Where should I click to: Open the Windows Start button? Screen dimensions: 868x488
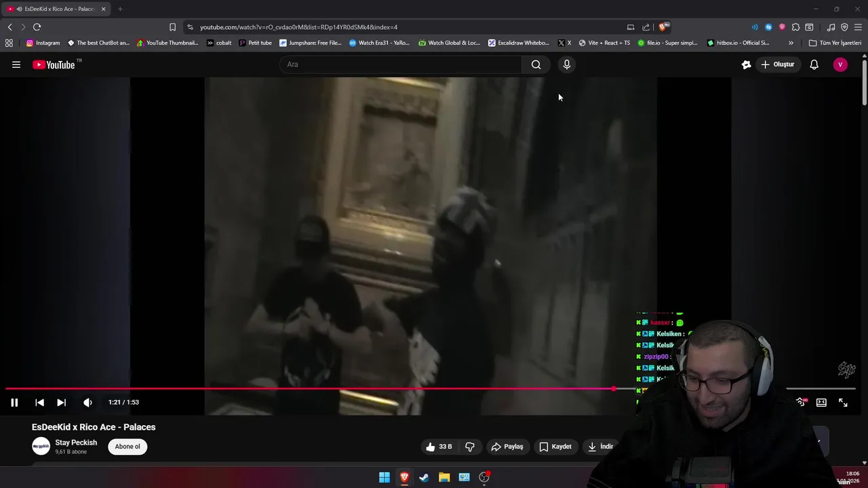[384, 477]
